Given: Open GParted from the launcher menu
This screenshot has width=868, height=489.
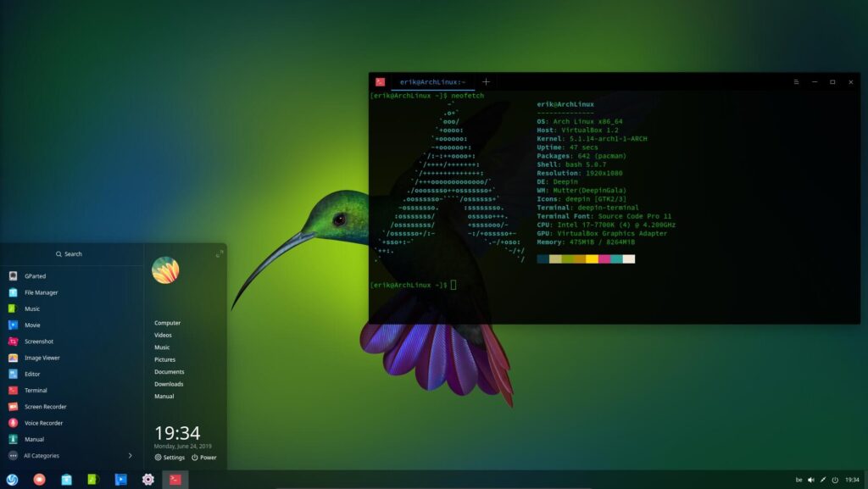Looking at the screenshot, I should click(34, 275).
